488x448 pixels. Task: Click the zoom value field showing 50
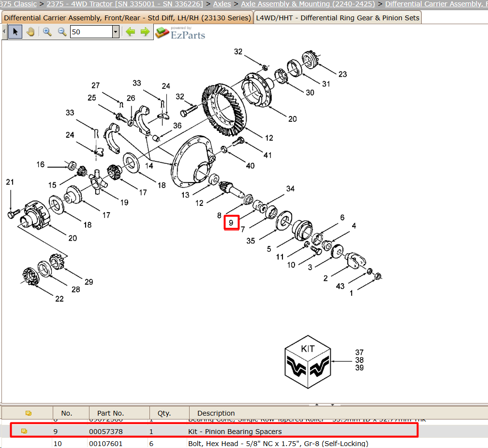click(x=91, y=32)
